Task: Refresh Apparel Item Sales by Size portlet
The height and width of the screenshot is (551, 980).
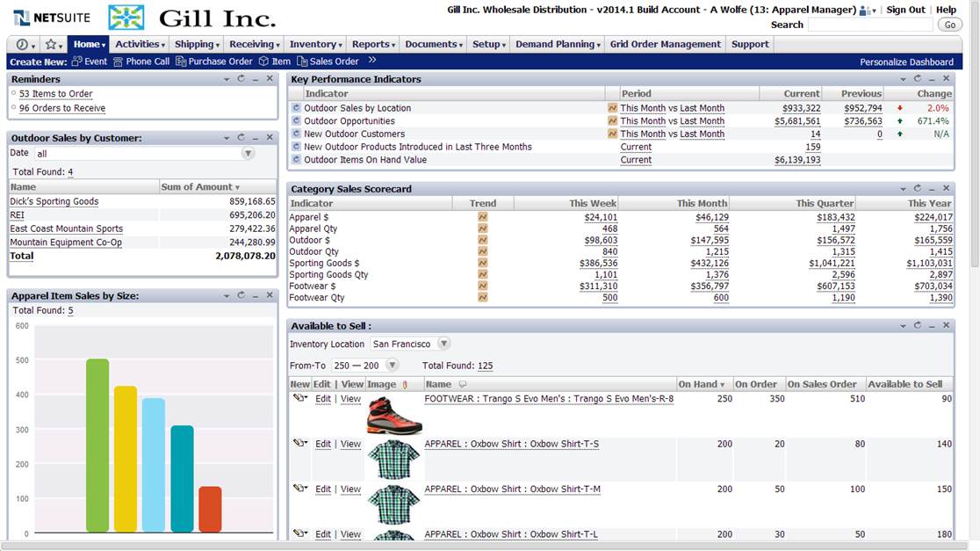Action: [241, 295]
